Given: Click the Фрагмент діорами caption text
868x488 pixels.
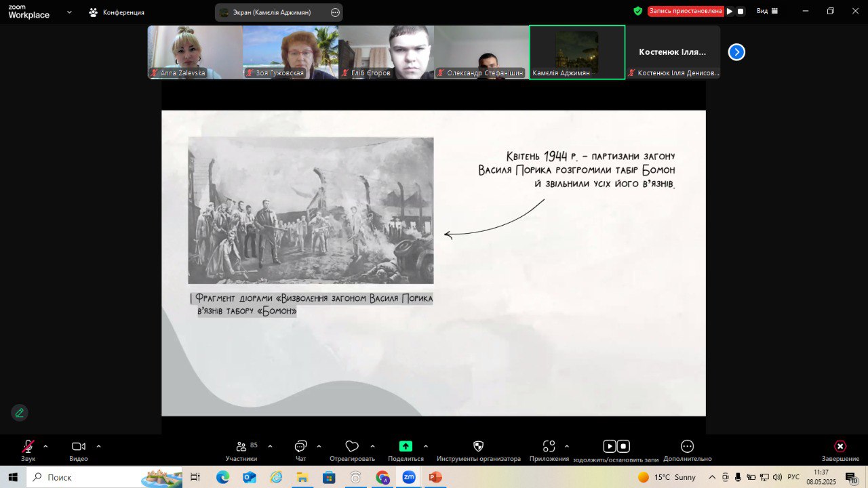Looking at the screenshot, I should coord(311,304).
